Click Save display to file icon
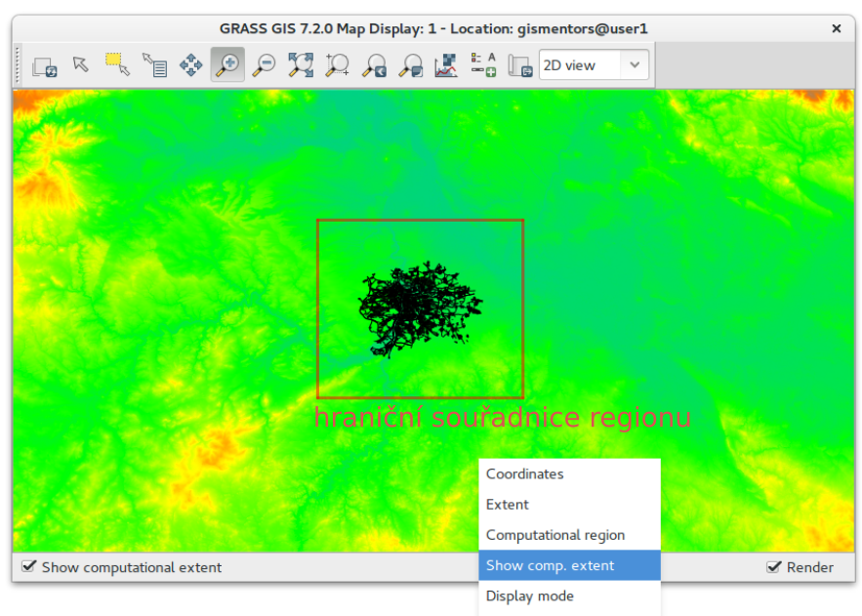The height and width of the screenshot is (616, 862). [519, 65]
